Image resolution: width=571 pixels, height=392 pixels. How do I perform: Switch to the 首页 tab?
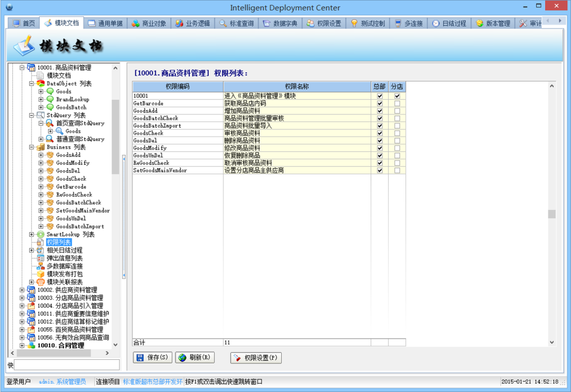click(x=24, y=23)
